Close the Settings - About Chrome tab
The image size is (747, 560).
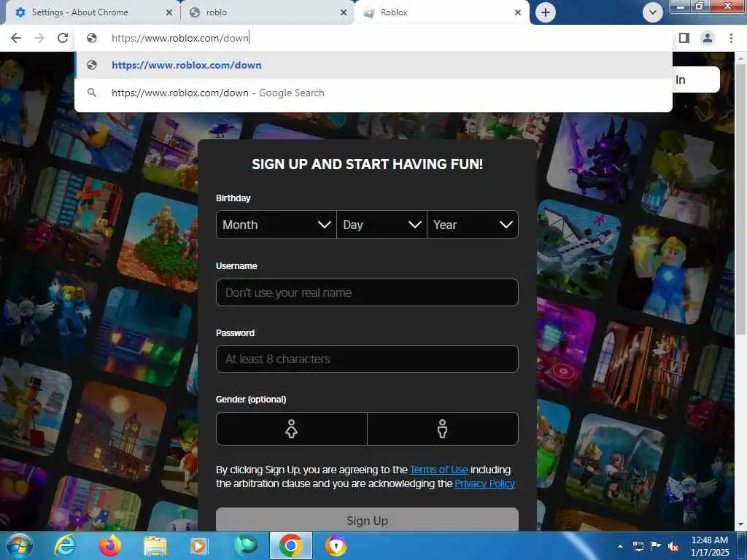(169, 13)
